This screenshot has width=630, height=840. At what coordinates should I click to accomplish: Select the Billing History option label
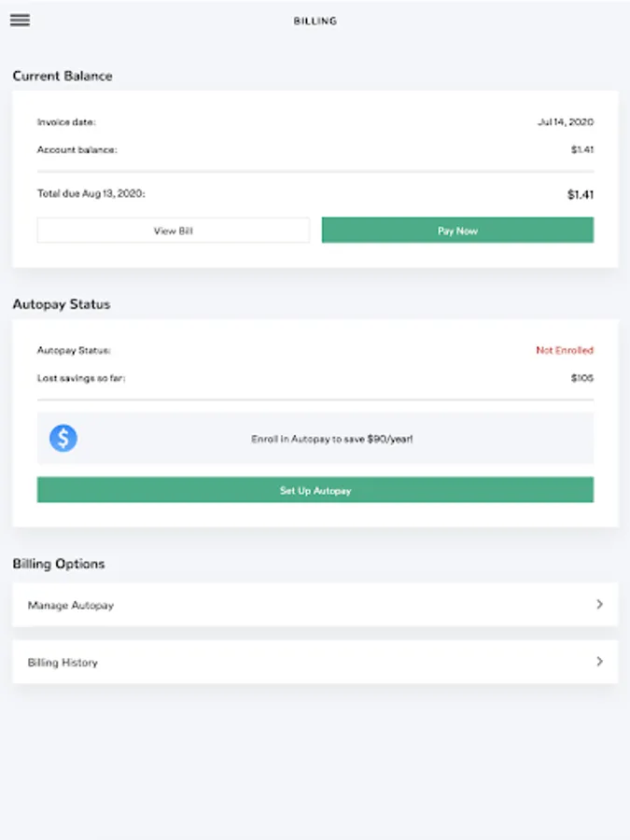pyautogui.click(x=63, y=663)
